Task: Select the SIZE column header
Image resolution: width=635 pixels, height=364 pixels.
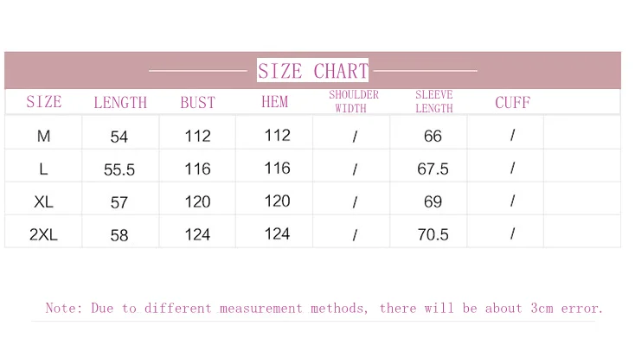Action: coord(44,102)
